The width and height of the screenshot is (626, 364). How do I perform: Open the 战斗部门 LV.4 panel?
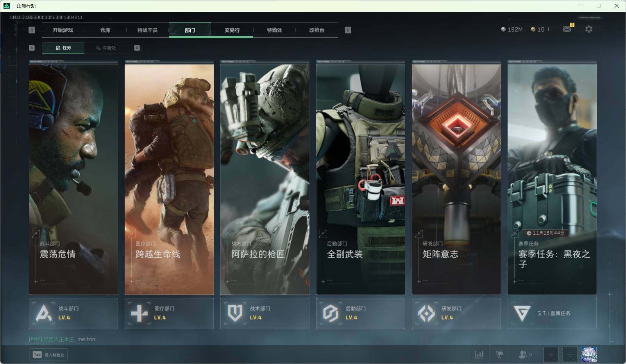point(73,313)
